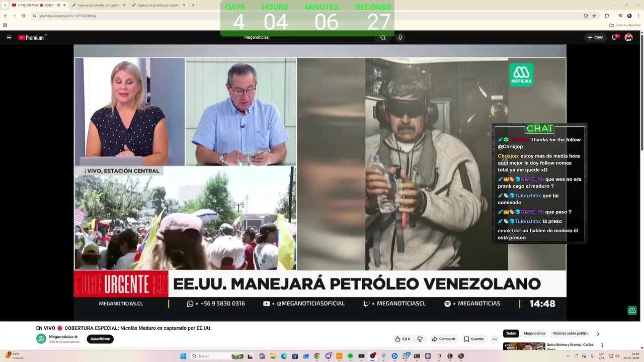The width and height of the screenshot is (644, 362).
Task: Dislike the Meganoticias live video
Action: tap(420, 339)
